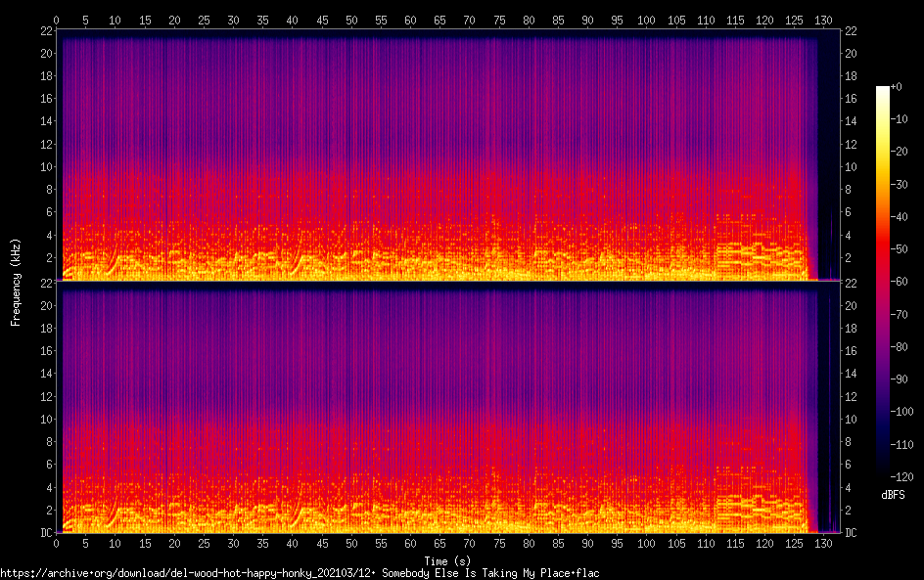Screen dimensions: 924x580
Task: Click the '25' tick on top time axis
Action: (x=204, y=20)
